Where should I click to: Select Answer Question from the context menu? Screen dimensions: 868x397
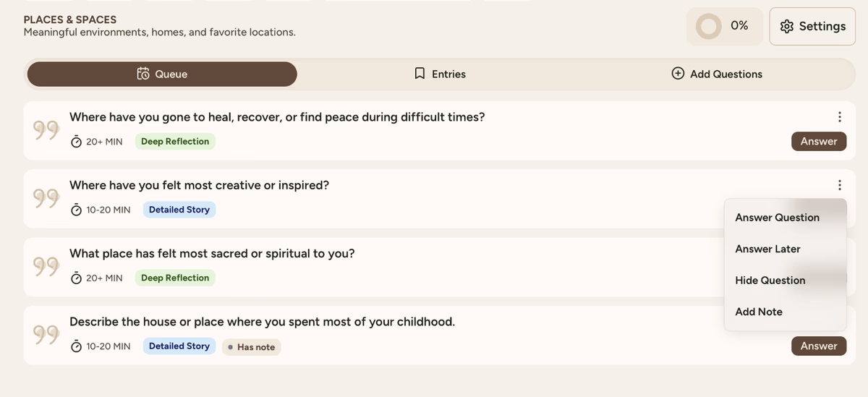[x=777, y=218]
